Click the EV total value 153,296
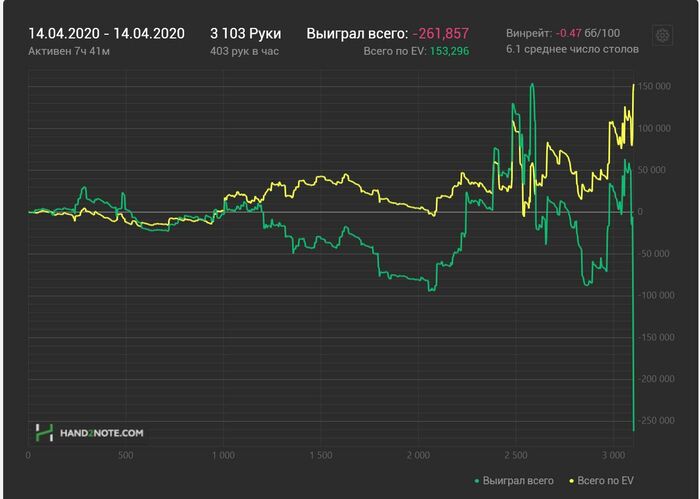 coord(450,51)
